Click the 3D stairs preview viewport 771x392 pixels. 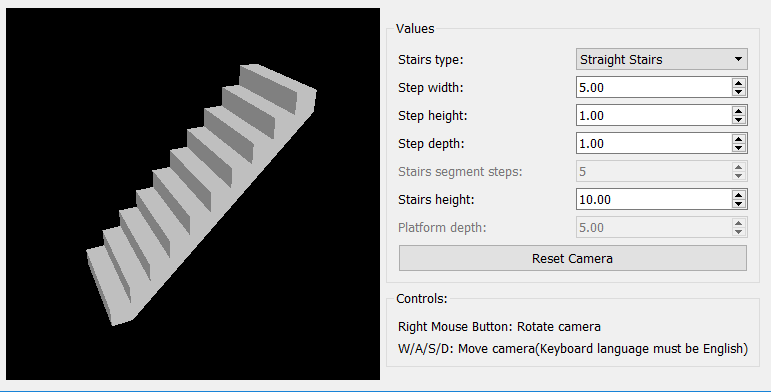(193, 194)
